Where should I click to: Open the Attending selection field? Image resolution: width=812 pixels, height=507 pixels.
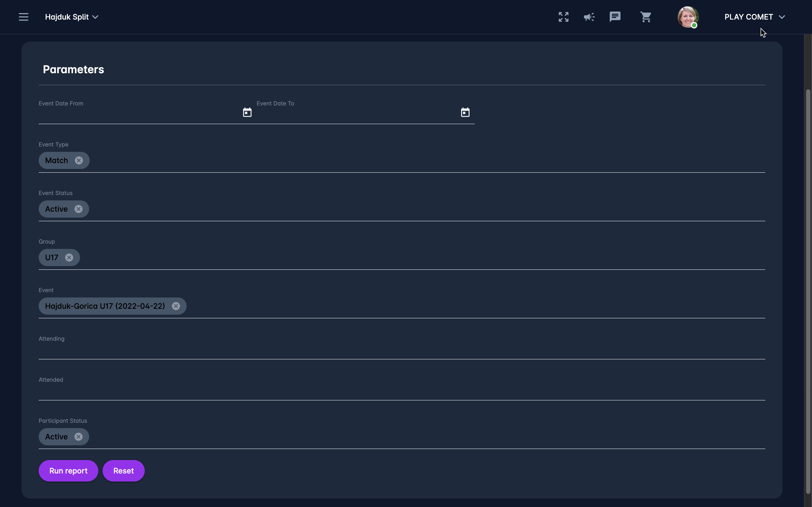pyautogui.click(x=401, y=351)
